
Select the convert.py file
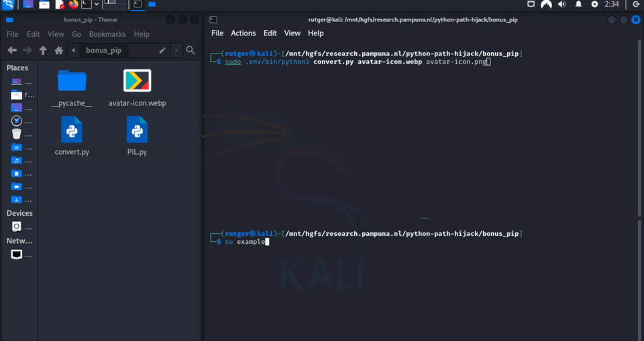72,136
